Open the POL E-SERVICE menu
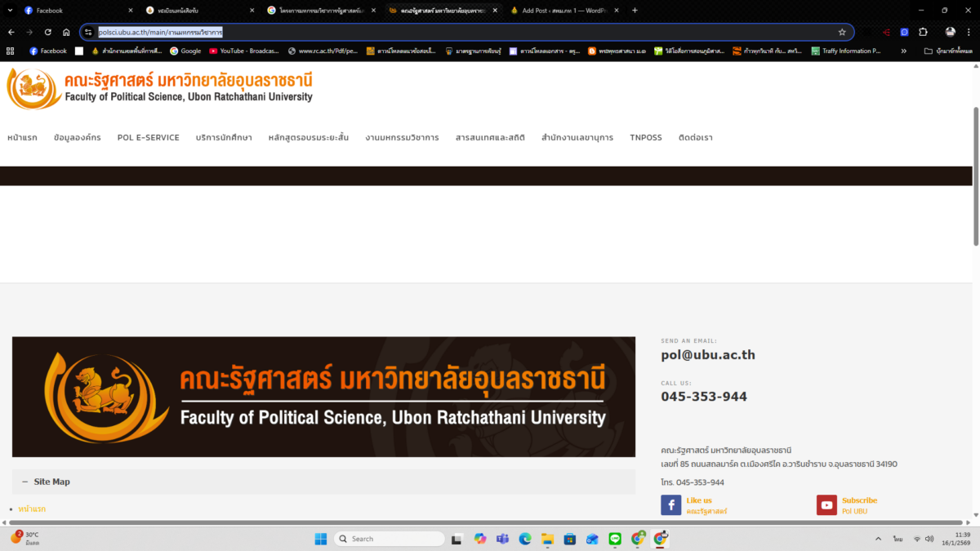 tap(148, 137)
